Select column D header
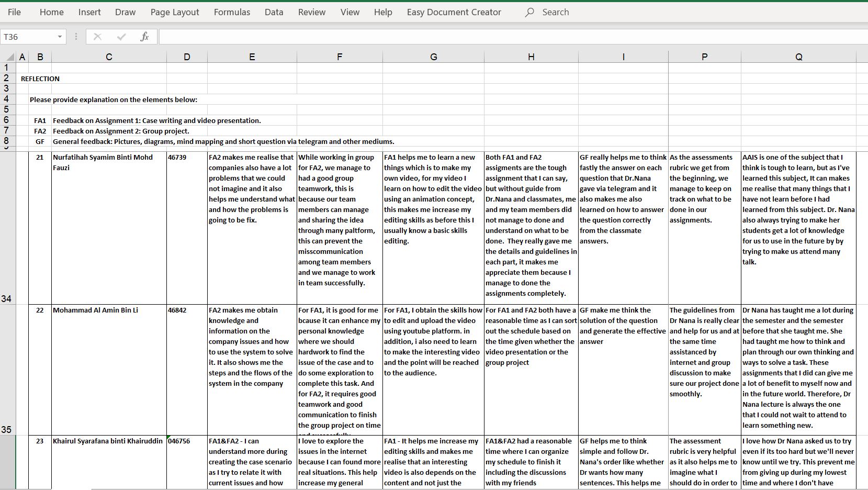 tap(187, 57)
